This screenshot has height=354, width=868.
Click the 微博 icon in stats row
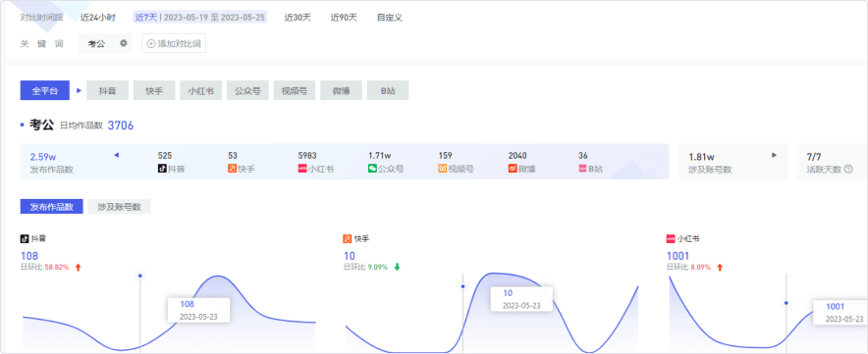pos(513,169)
